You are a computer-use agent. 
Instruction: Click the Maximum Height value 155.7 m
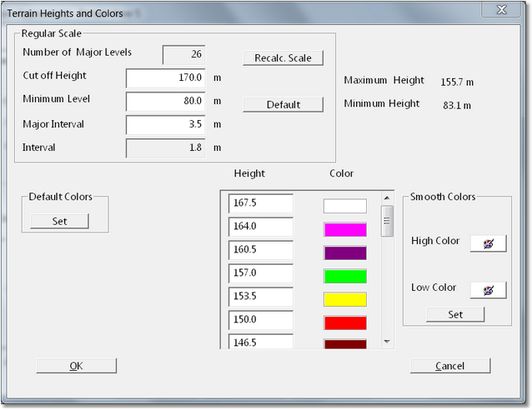click(x=457, y=82)
